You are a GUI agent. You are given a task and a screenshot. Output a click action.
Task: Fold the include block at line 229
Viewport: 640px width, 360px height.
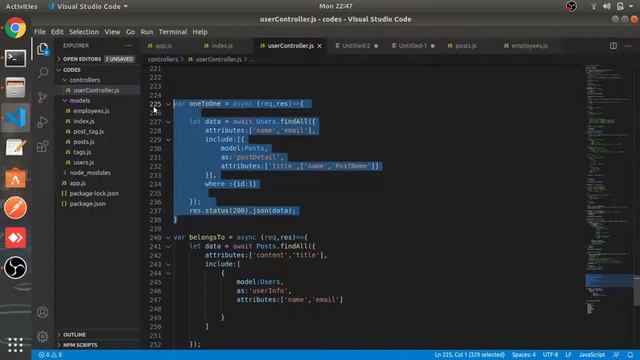click(168, 140)
